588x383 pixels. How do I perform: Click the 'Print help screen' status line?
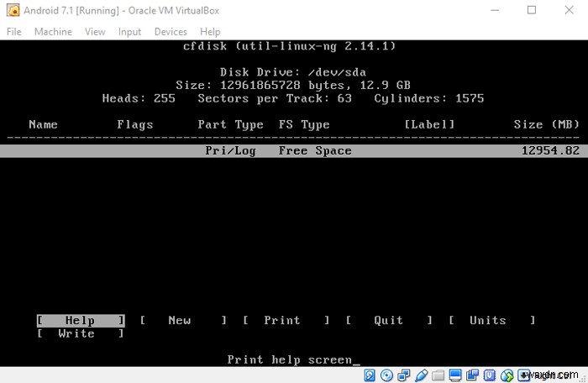click(x=290, y=359)
